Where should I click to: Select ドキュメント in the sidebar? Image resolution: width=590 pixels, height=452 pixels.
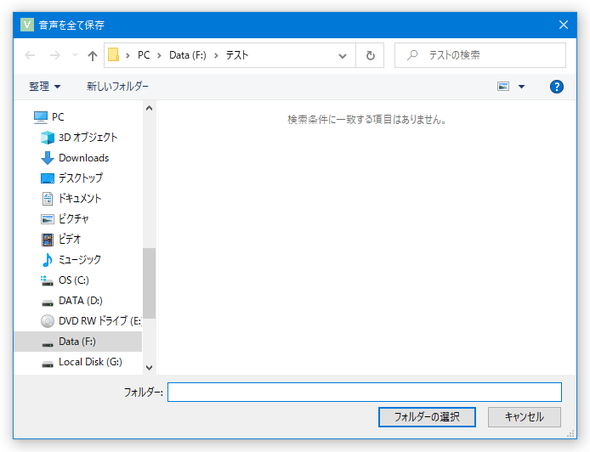click(x=80, y=198)
